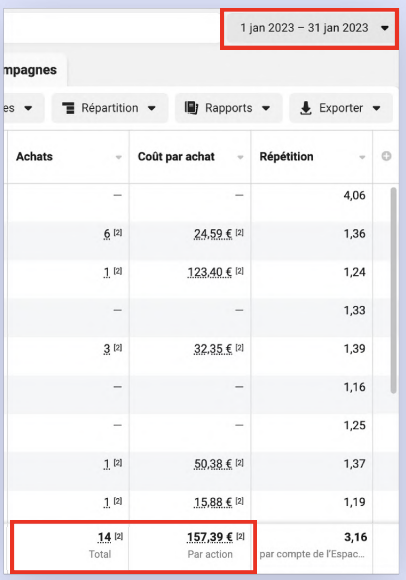Click the 24,59 € cost value
This screenshot has height=580, width=406.
point(213,234)
